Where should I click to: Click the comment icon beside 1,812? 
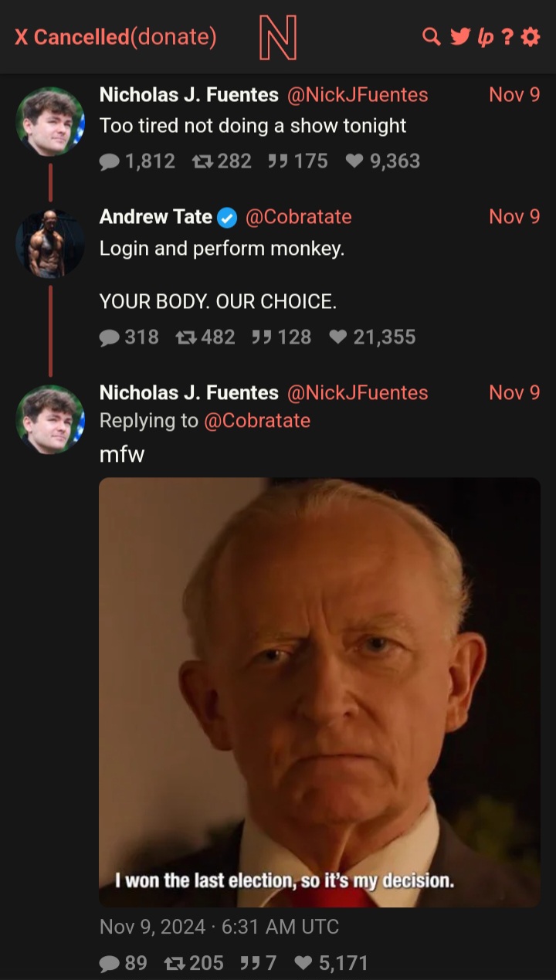tap(110, 161)
